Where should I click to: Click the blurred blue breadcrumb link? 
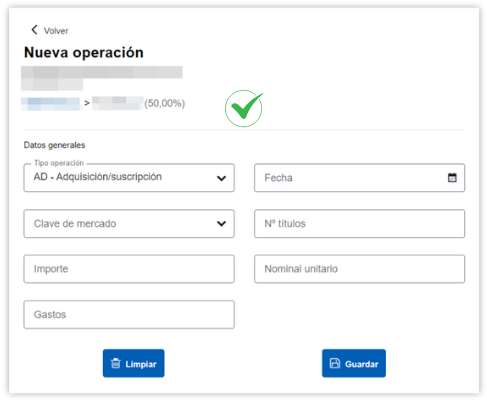tap(50, 104)
